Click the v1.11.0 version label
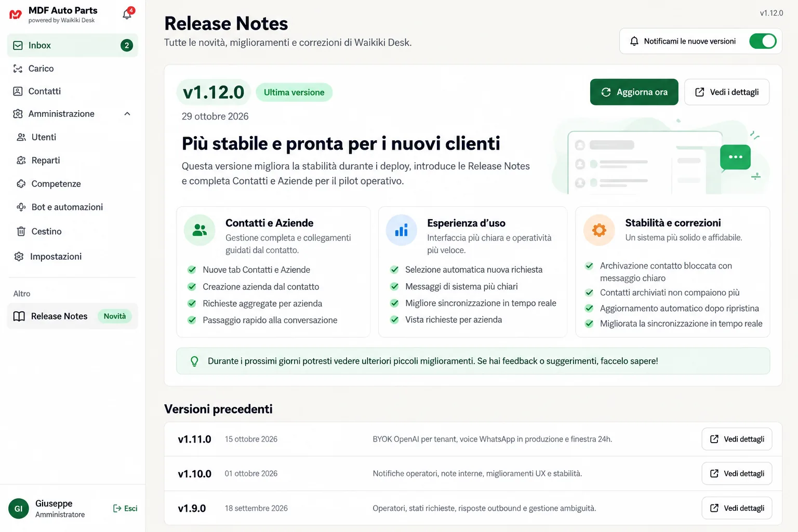 tap(194, 439)
